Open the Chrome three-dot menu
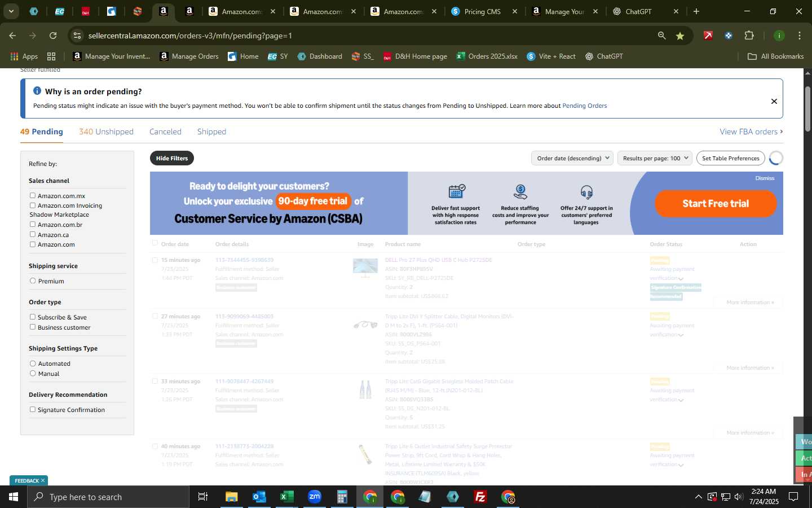The width and height of the screenshot is (812, 508). tap(800, 36)
